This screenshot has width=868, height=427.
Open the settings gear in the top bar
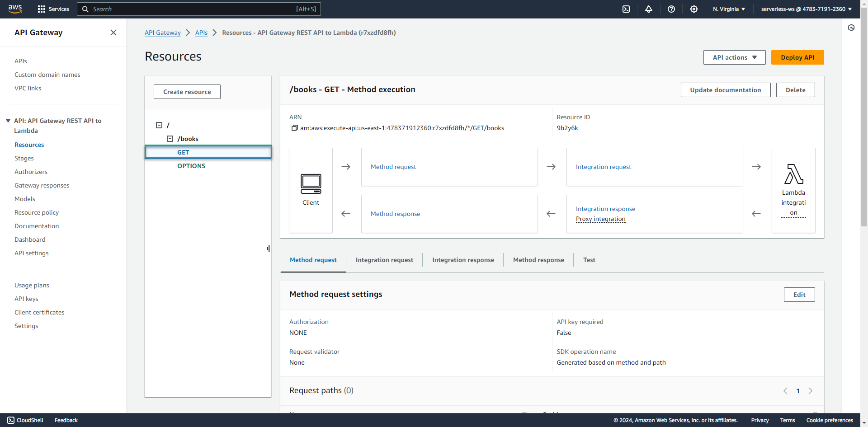click(x=694, y=9)
